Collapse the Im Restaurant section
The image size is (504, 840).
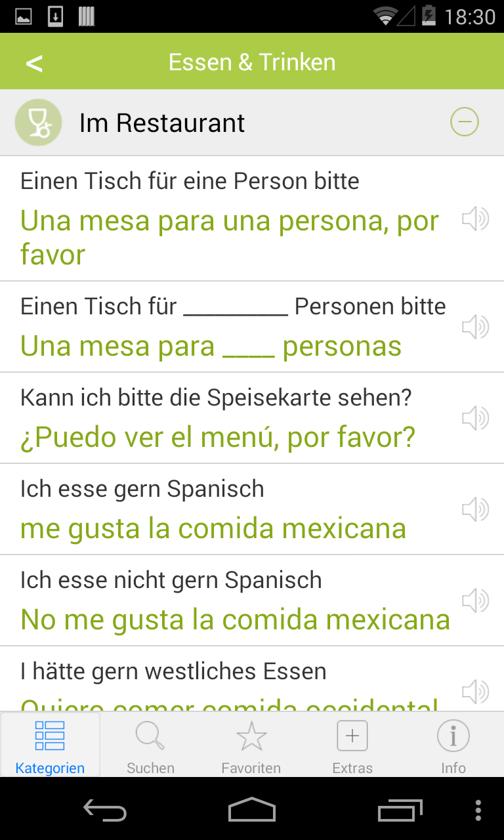[465, 122]
